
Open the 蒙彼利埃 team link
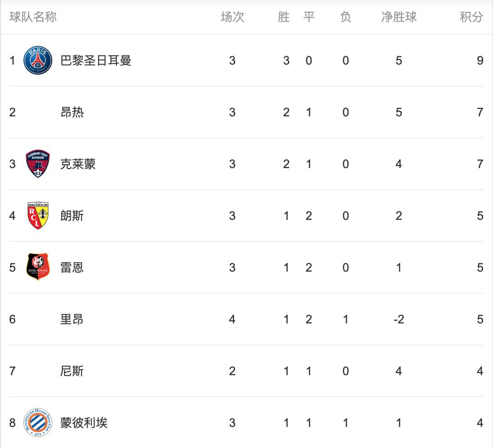(x=84, y=423)
